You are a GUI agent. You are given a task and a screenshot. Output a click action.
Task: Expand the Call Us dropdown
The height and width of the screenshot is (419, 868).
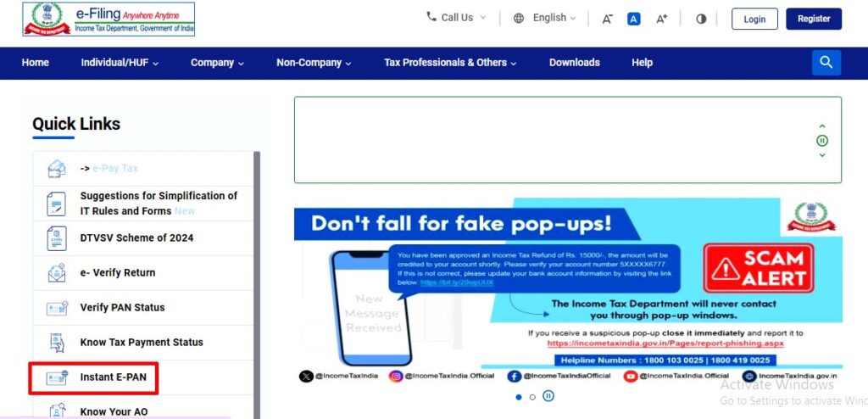tap(456, 18)
